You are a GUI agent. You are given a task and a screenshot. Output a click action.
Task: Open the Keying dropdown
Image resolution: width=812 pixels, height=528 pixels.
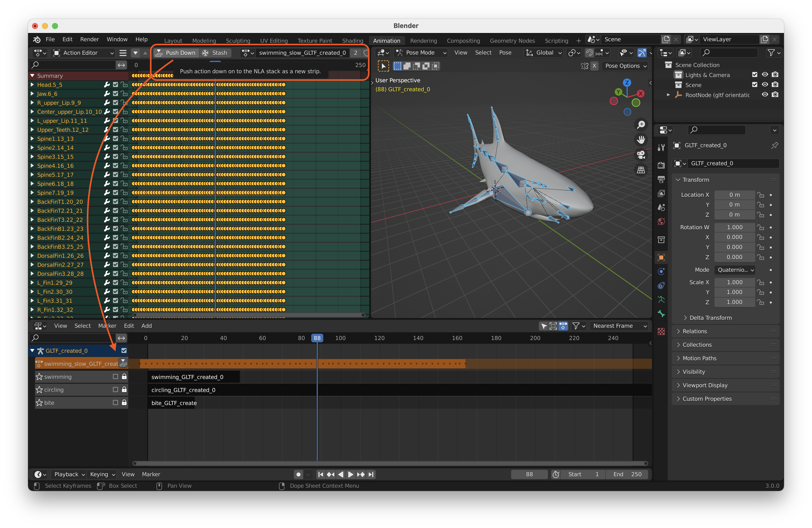(102, 474)
